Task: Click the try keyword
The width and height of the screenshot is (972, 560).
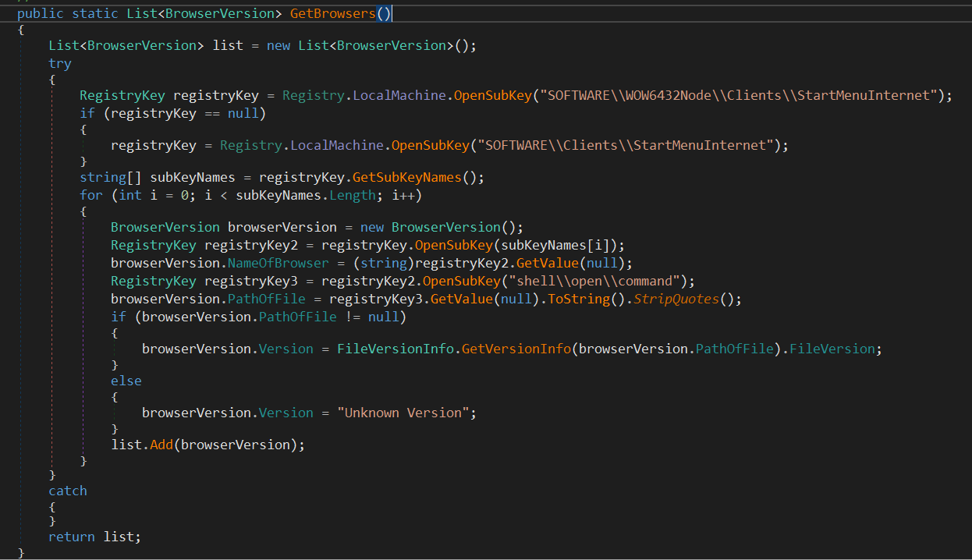Action: (60, 63)
